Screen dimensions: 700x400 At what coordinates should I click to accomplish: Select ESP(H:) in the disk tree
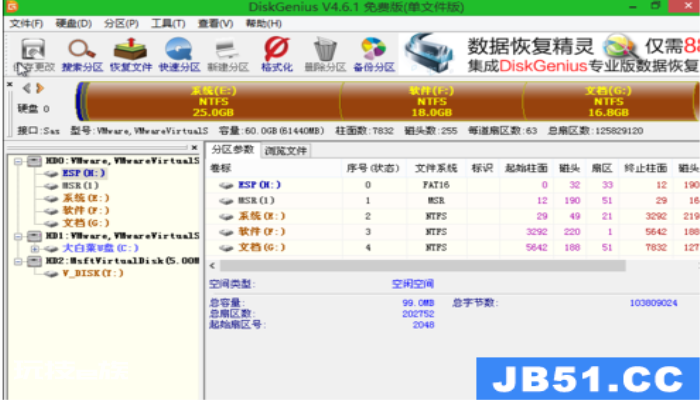[x=84, y=173]
